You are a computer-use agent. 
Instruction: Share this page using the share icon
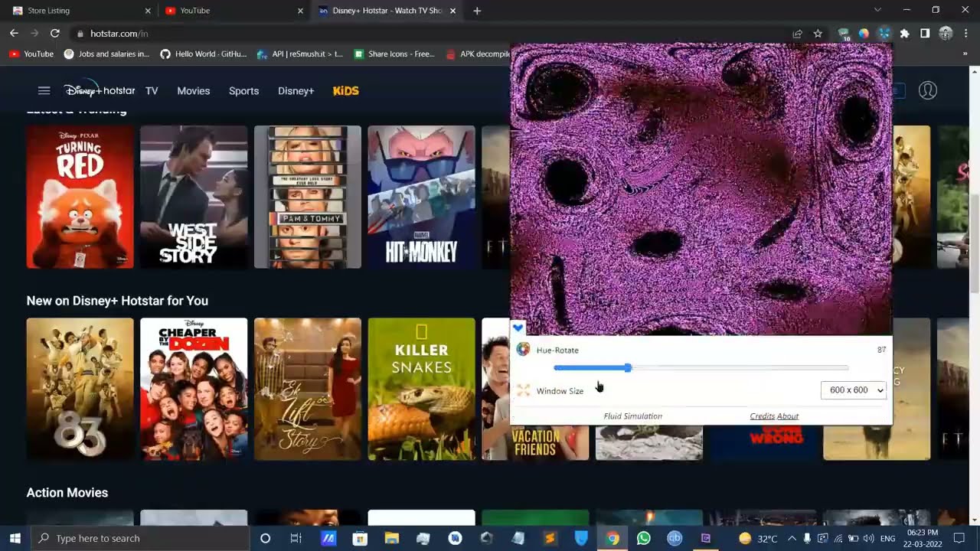(x=797, y=34)
